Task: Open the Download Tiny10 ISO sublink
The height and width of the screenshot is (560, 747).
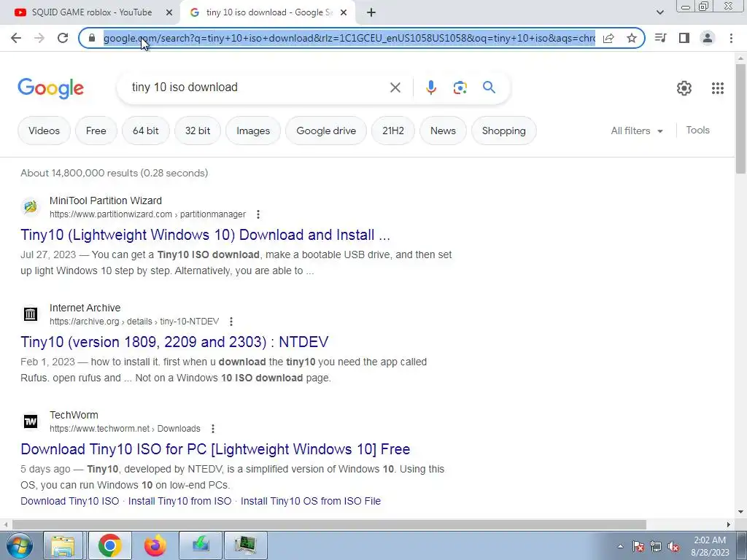Action: [x=69, y=501]
